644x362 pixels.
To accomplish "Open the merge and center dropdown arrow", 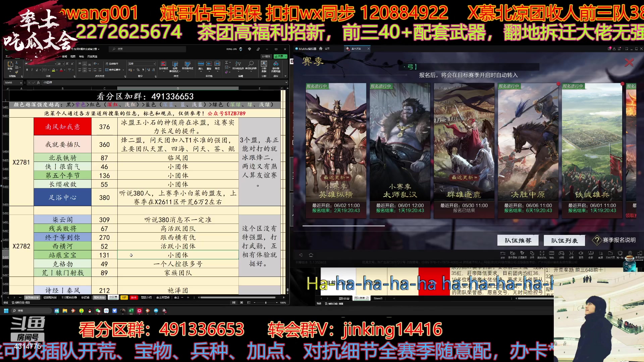I will [123, 70].
